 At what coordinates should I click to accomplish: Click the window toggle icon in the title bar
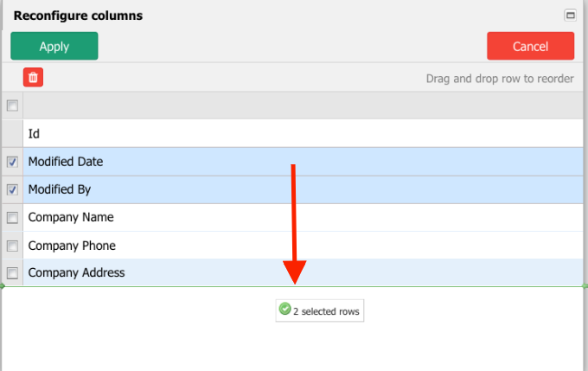570,15
